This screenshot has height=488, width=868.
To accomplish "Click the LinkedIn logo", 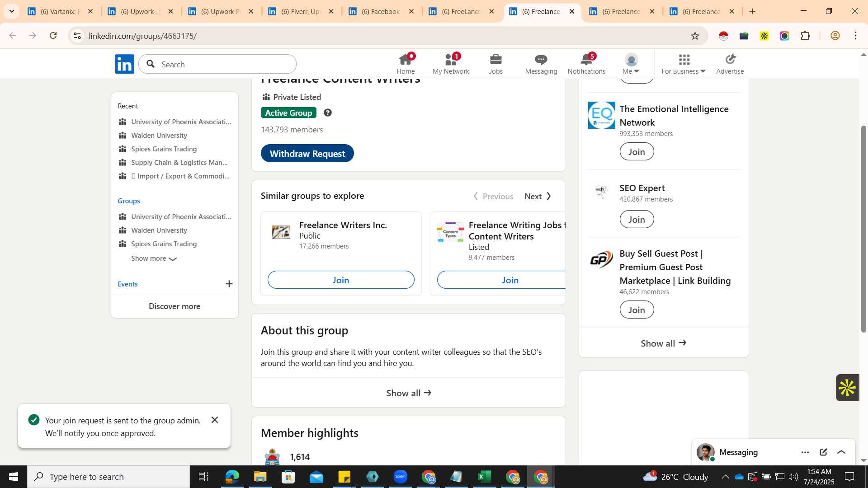I will pyautogui.click(x=124, y=64).
